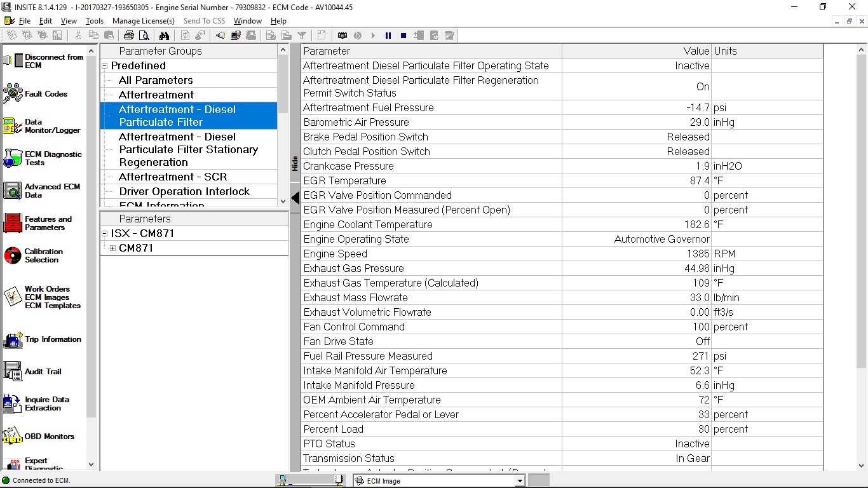Select Diesel Particulate Filter Stationary Regeneration group
Viewport: 868px width, 488px height.
[189, 149]
